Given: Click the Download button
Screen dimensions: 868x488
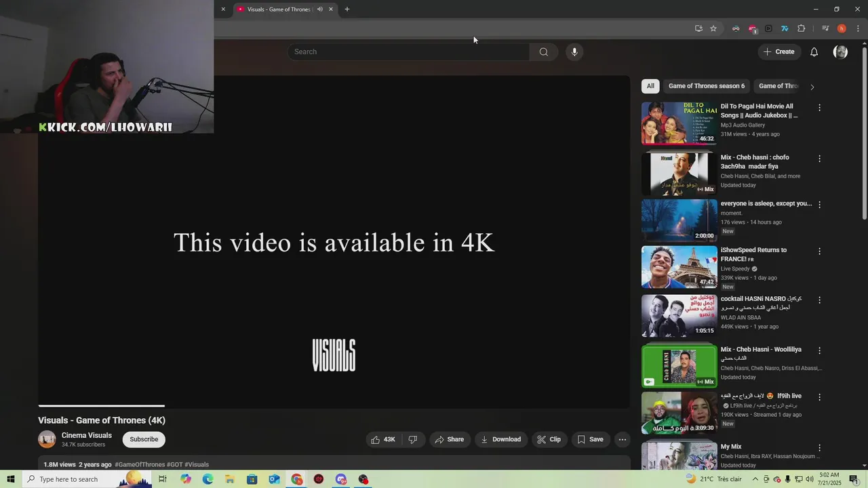Looking at the screenshot, I should (x=500, y=440).
